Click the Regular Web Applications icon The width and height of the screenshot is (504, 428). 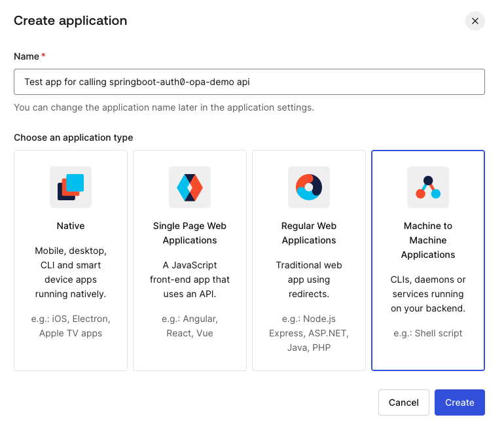(309, 187)
